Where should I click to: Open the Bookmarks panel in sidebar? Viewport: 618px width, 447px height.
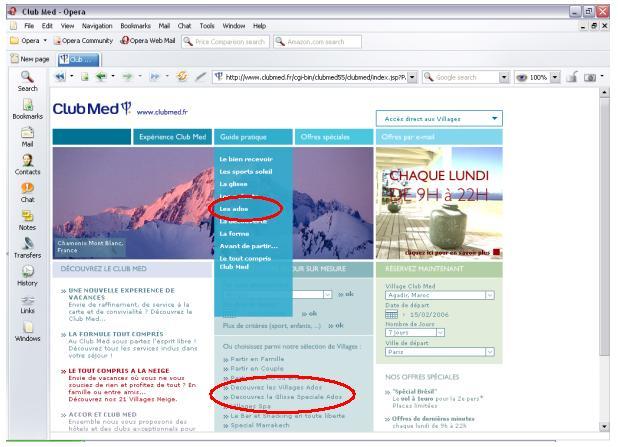pos(27,109)
